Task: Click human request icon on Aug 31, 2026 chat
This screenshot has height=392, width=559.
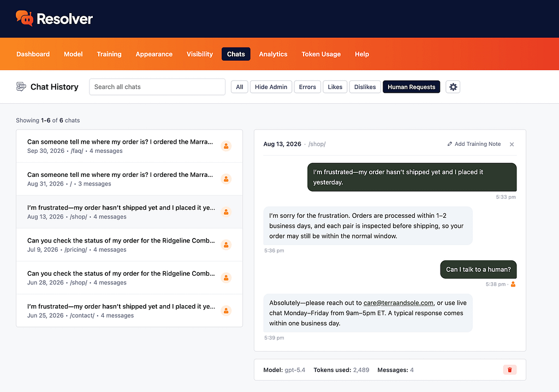Action: click(x=226, y=179)
